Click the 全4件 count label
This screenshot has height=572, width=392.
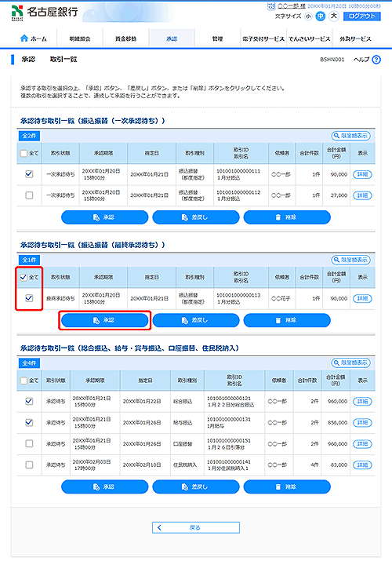(29, 363)
